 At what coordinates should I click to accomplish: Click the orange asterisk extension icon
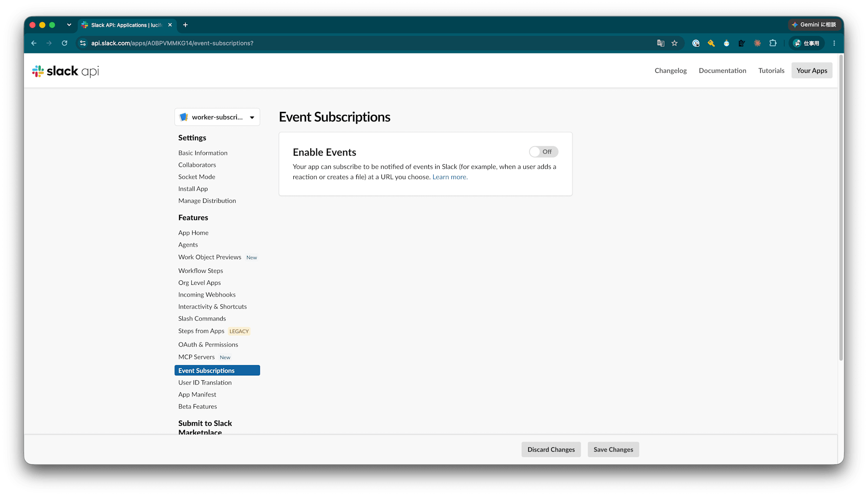(757, 43)
